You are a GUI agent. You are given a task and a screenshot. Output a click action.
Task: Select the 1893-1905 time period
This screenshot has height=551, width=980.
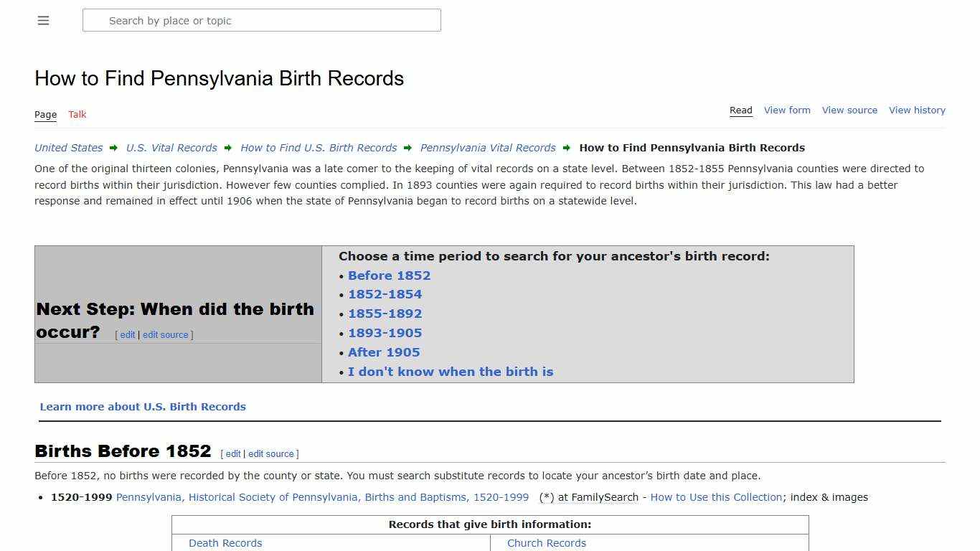click(x=385, y=333)
